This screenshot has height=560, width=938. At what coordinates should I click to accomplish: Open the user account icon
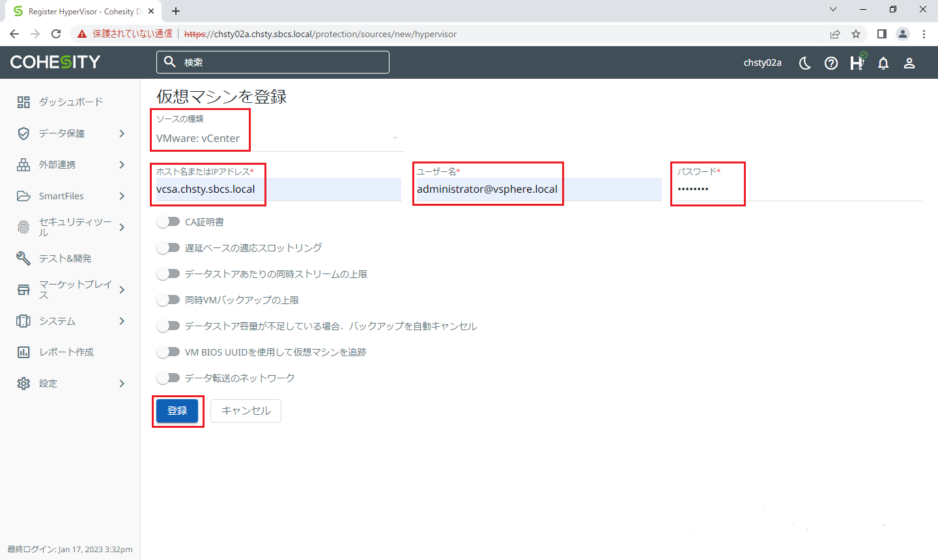[x=909, y=63]
